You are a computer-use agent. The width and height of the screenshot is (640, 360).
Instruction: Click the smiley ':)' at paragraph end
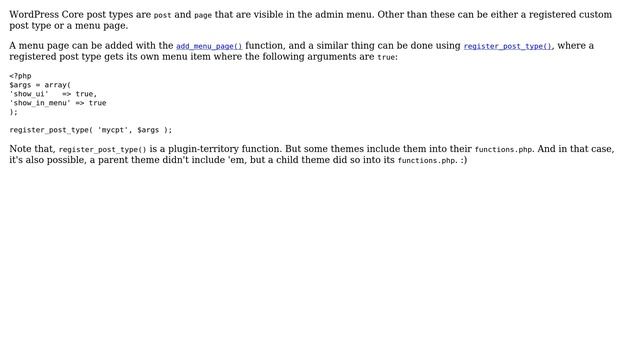(x=464, y=160)
